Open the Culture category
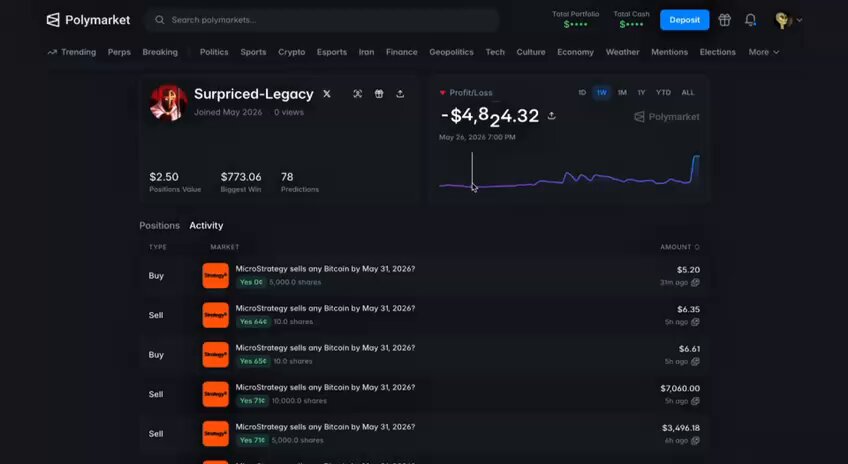This screenshot has height=464, width=848. (531, 52)
